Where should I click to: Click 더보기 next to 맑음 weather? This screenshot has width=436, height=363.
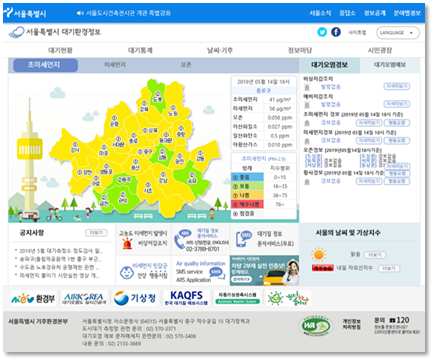pos(375,255)
